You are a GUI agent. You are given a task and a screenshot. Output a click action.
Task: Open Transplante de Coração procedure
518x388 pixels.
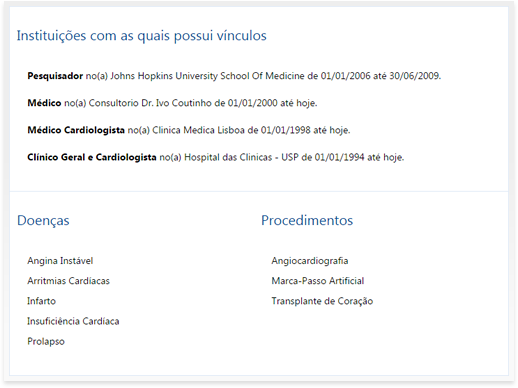click(x=322, y=301)
